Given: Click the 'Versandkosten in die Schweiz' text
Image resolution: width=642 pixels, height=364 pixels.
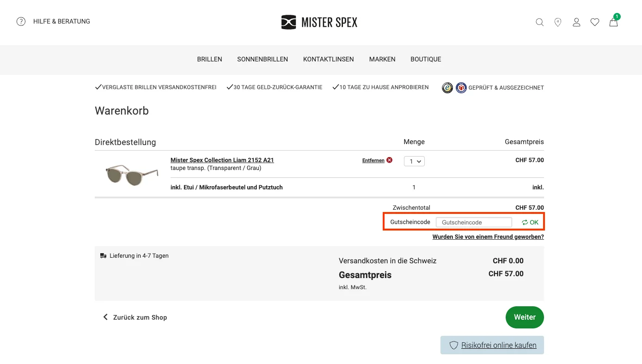Looking at the screenshot, I should 388,261.
